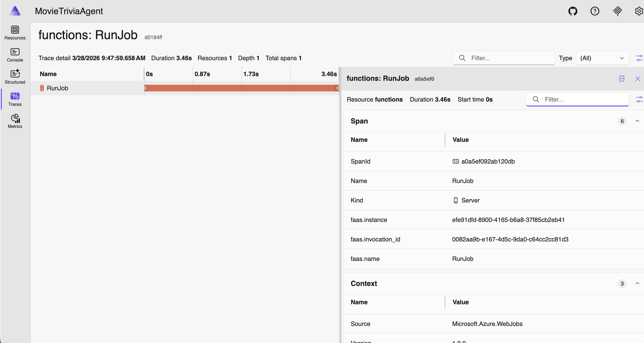Click the Aspire logo home link

pos(15,11)
